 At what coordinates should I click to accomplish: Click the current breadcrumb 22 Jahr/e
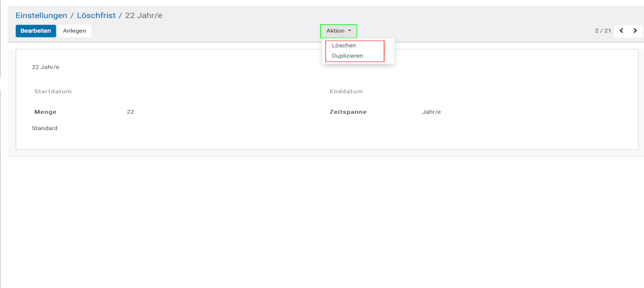coord(144,15)
